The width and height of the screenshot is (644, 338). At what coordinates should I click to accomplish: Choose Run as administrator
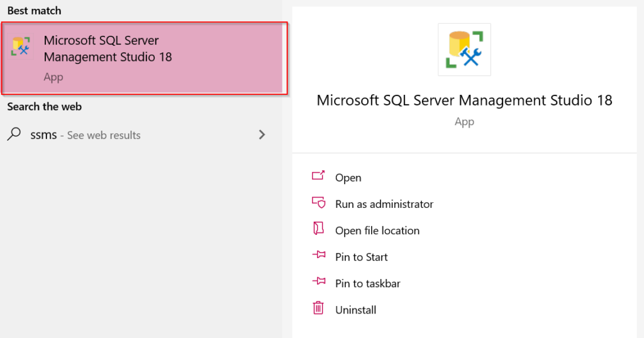384,204
